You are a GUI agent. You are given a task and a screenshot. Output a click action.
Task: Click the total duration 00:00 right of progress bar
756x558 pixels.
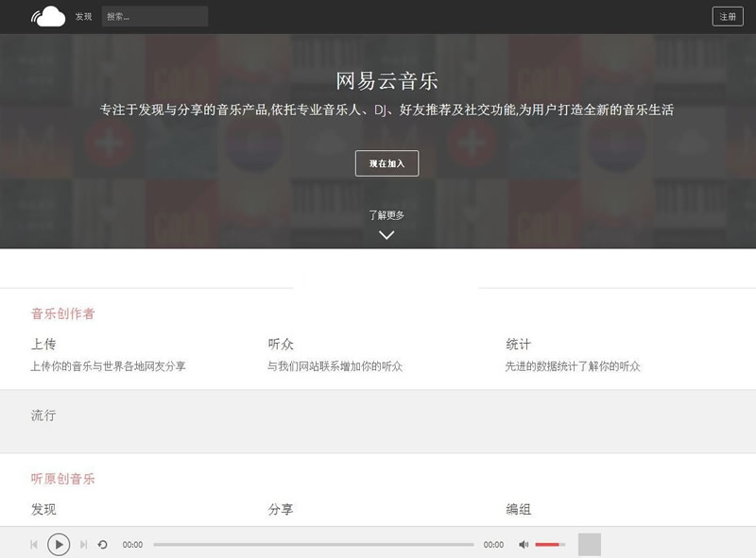(493, 545)
